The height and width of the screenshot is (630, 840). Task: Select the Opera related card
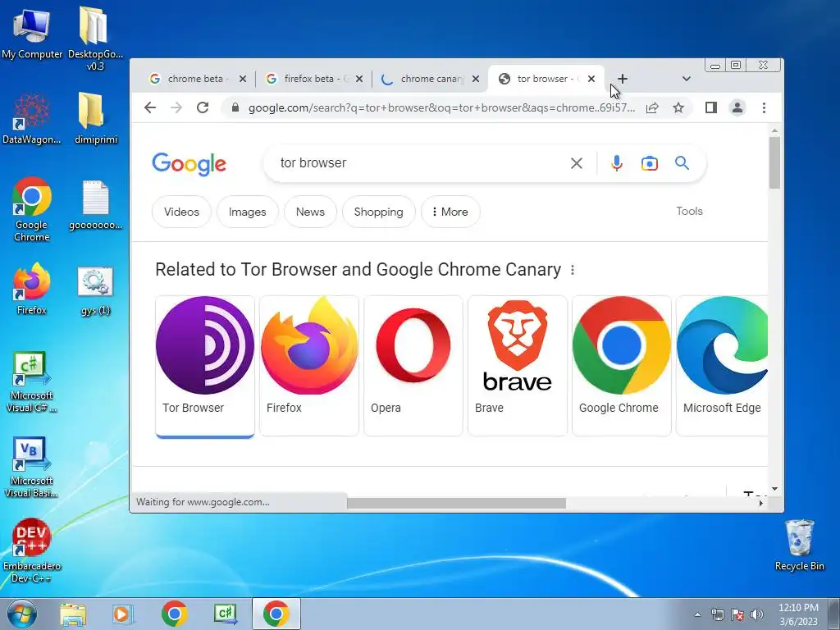[x=413, y=366]
